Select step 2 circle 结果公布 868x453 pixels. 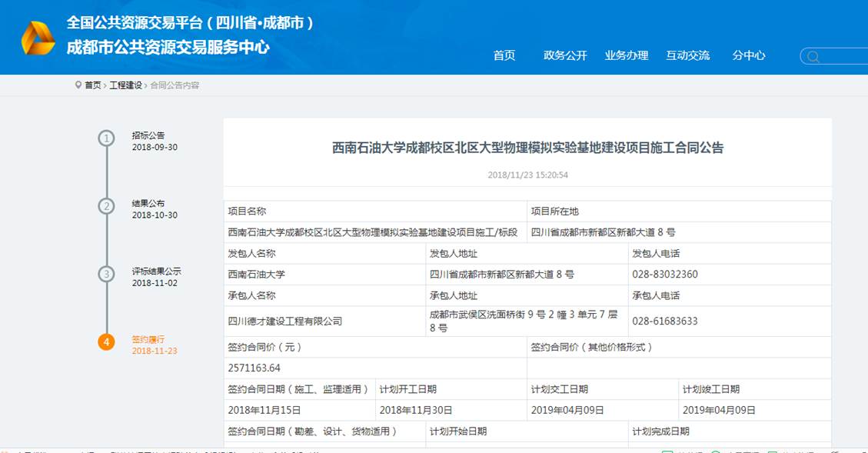pos(106,207)
